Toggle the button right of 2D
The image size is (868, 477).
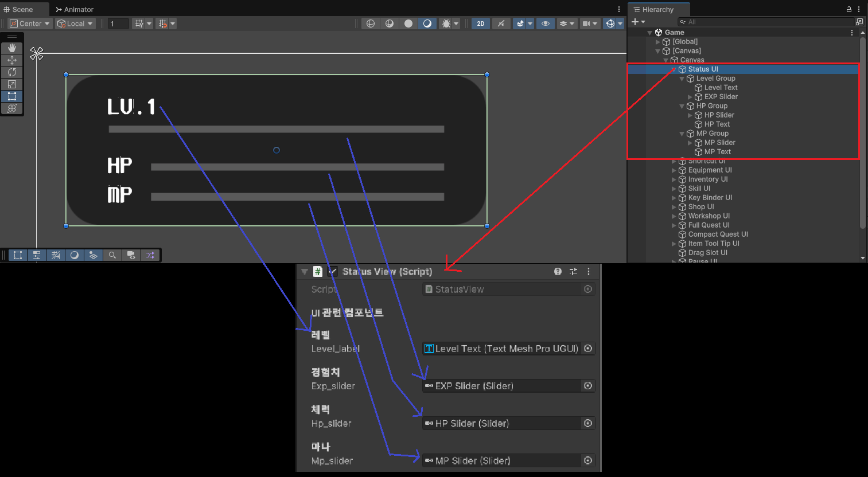pos(501,24)
